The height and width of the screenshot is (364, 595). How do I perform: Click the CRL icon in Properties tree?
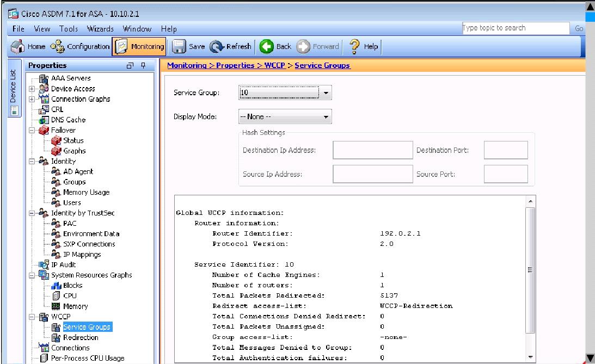[44, 109]
